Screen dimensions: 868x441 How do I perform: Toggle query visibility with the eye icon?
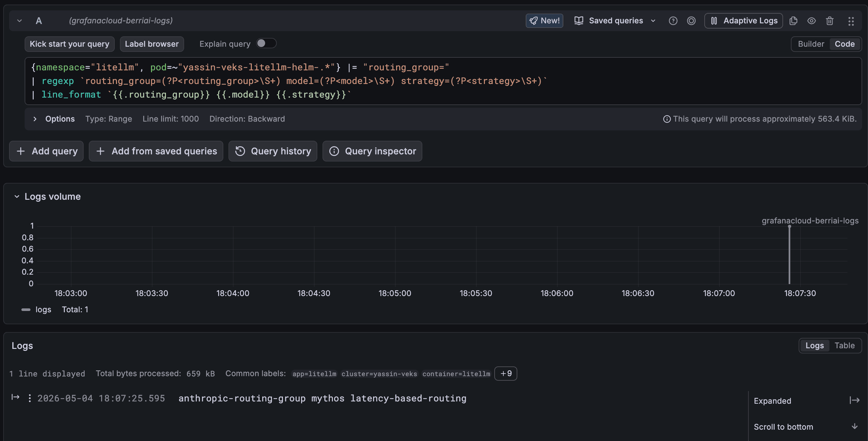tap(811, 21)
